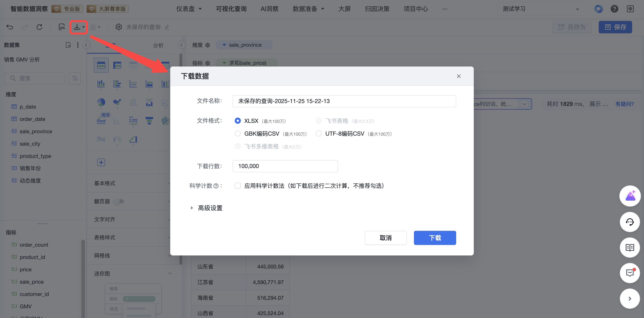
Task: Click the download data toolbar icon
Action: pyautogui.click(x=77, y=27)
